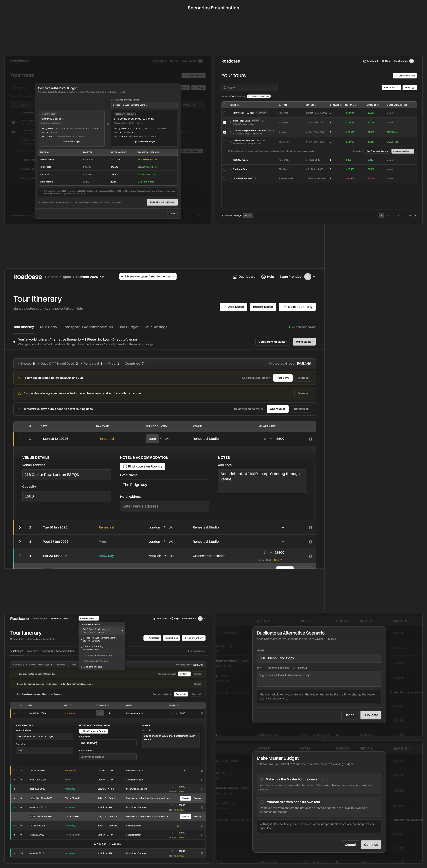Click warning icon next to UK and EU Tour 2026
The image size is (427, 868).
(256, 178)
